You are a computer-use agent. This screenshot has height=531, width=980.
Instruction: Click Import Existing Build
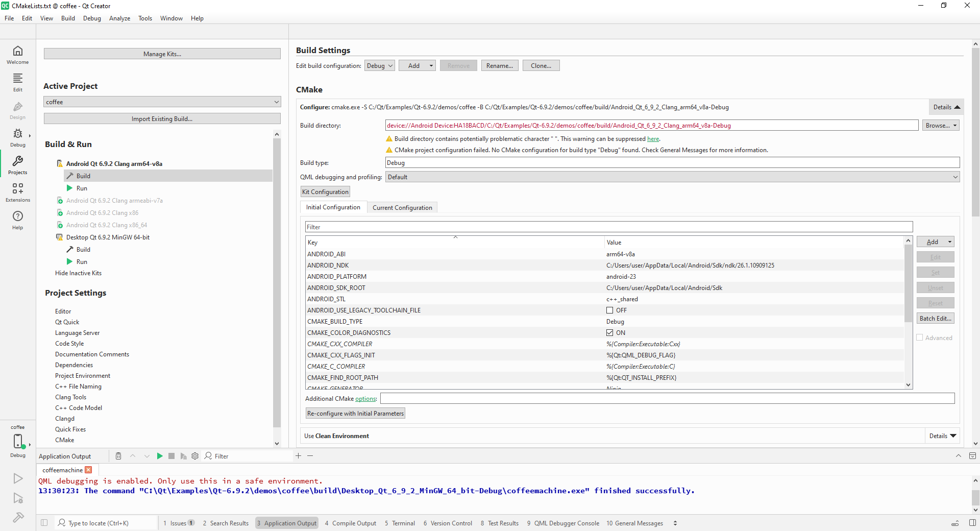[x=162, y=119]
